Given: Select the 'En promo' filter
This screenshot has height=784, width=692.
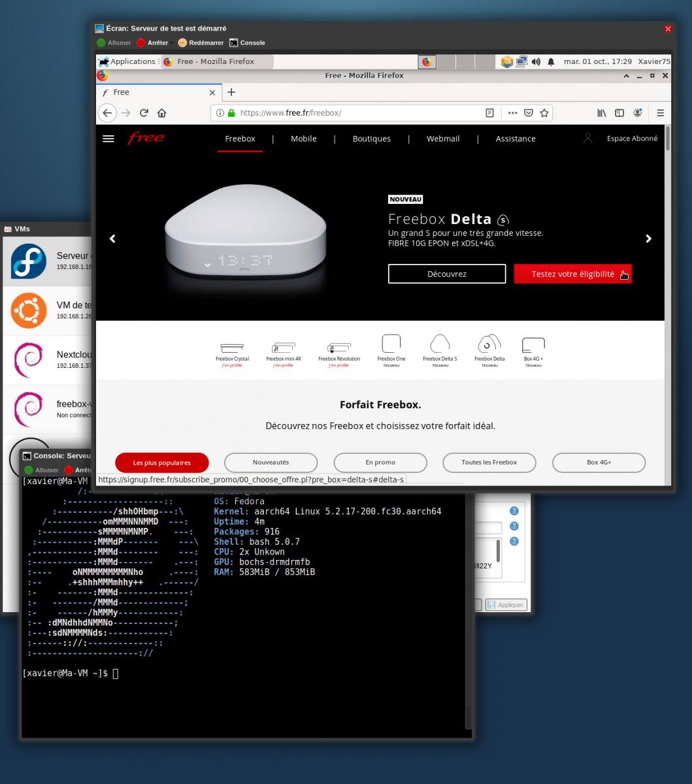Looking at the screenshot, I should click(x=380, y=463).
